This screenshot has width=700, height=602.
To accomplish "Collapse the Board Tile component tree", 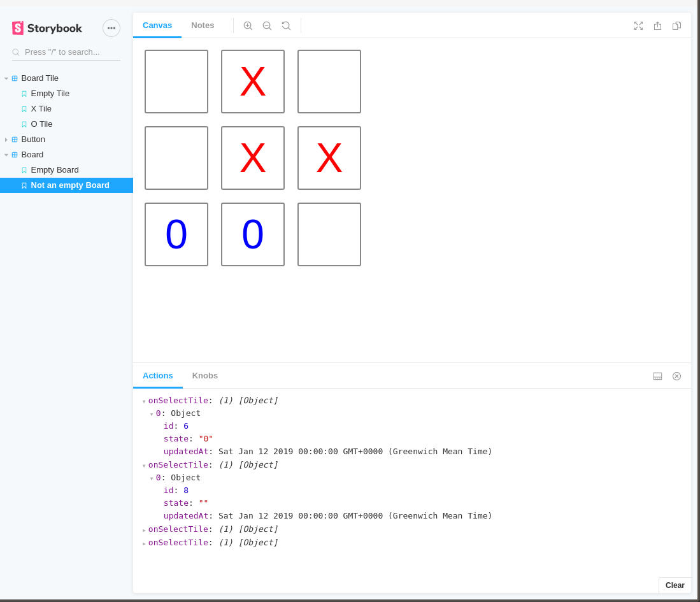I will click(x=6, y=78).
